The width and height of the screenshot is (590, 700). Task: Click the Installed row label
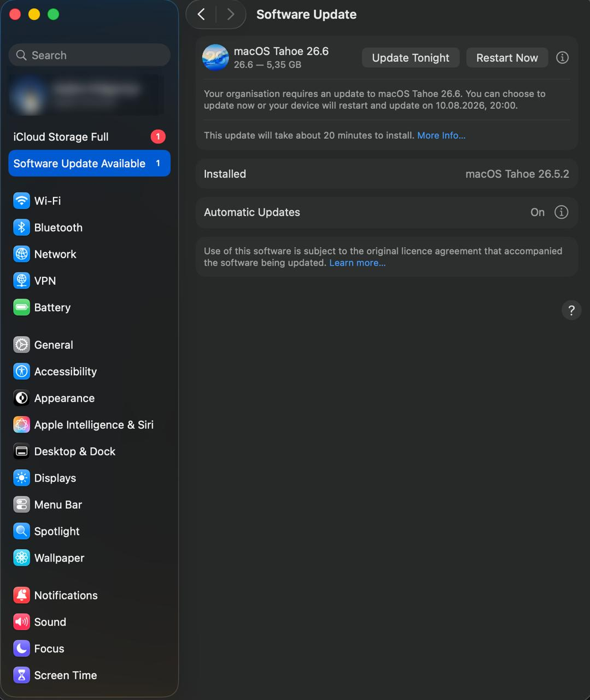[x=225, y=174]
